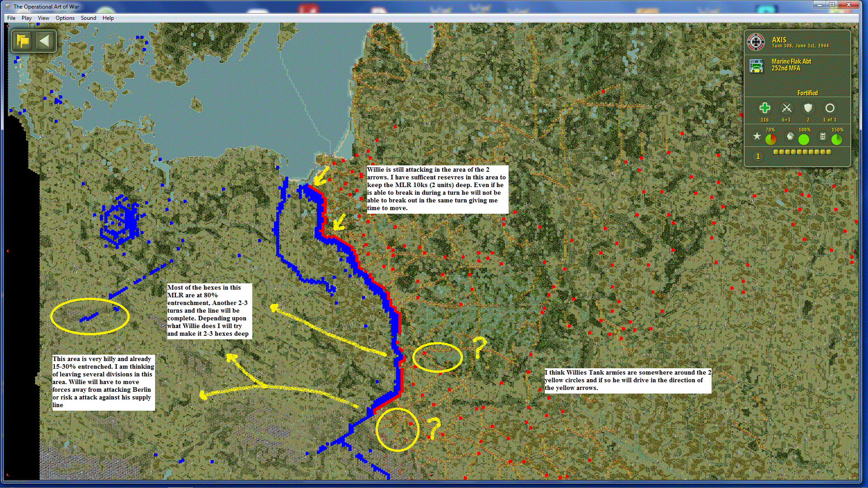The image size is (868, 488).
Task: Open the Options menu
Action: [x=65, y=18]
